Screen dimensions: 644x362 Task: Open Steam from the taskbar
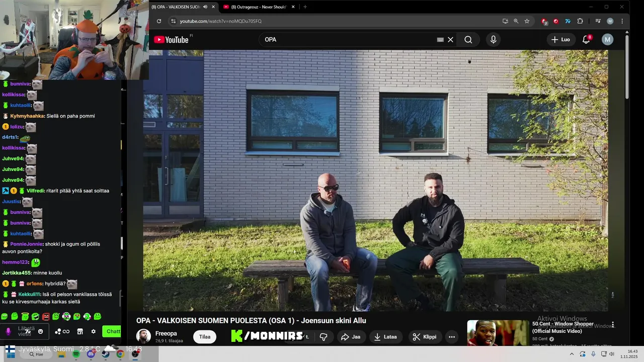tap(106, 354)
